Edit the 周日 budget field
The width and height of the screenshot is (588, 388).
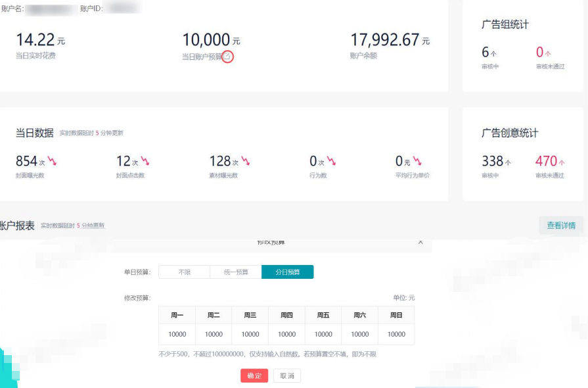[396, 334]
